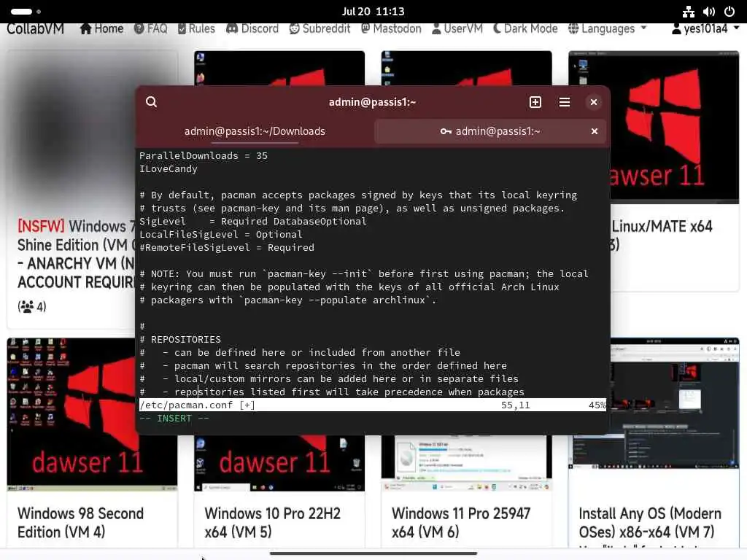Viewport: 747px width, 560px height.
Task: Go to CollabVM Home link
Action: [101, 28]
